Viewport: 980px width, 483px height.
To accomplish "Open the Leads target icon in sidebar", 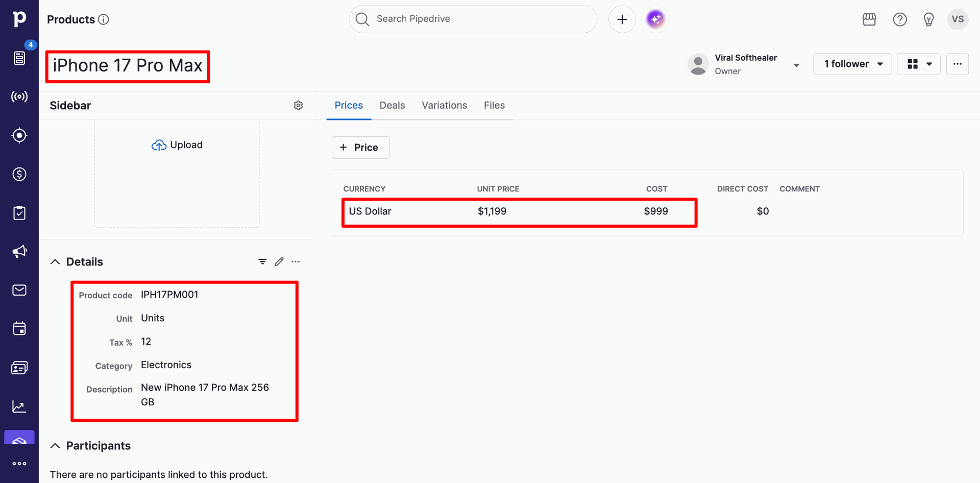I will [19, 135].
